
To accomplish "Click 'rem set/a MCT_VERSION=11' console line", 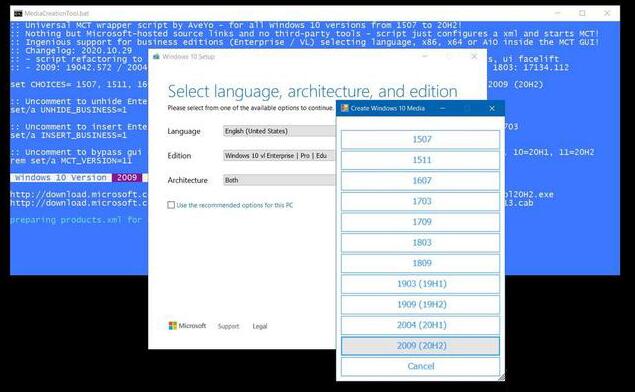I will click(71, 161).
